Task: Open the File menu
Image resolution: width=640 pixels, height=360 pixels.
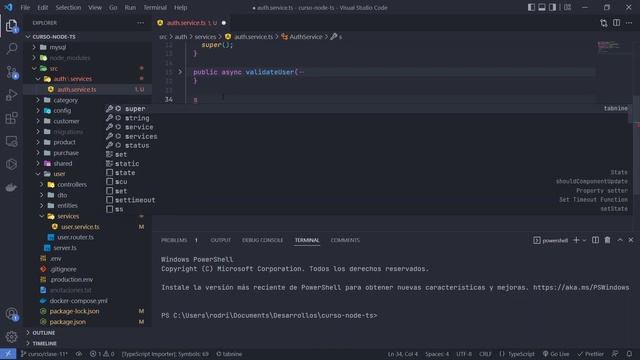Action: 25,7
